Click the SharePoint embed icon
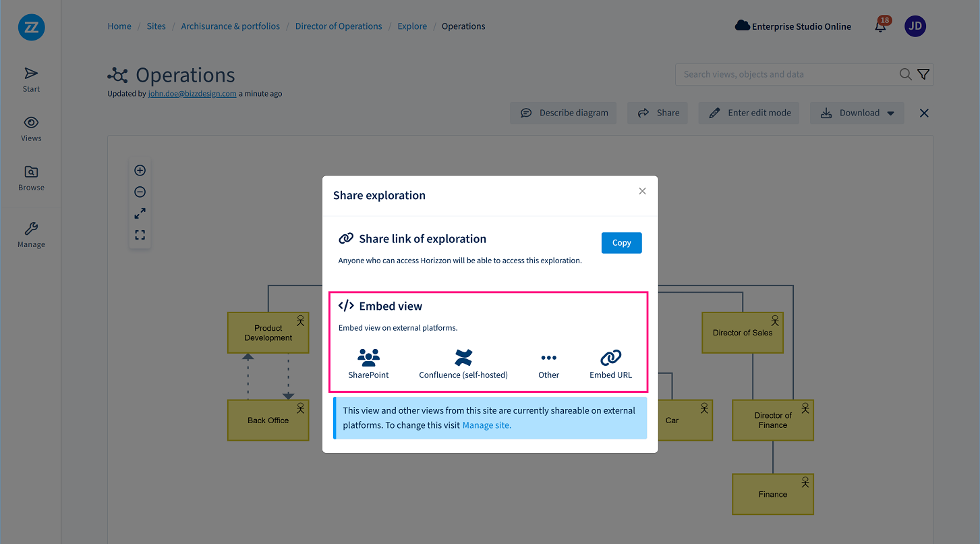The height and width of the screenshot is (544, 980). [x=368, y=357]
